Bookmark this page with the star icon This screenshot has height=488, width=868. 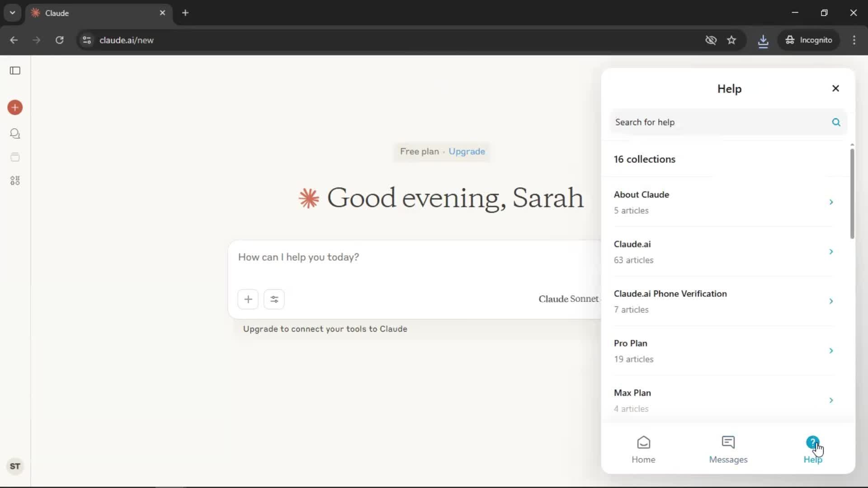pos(731,40)
